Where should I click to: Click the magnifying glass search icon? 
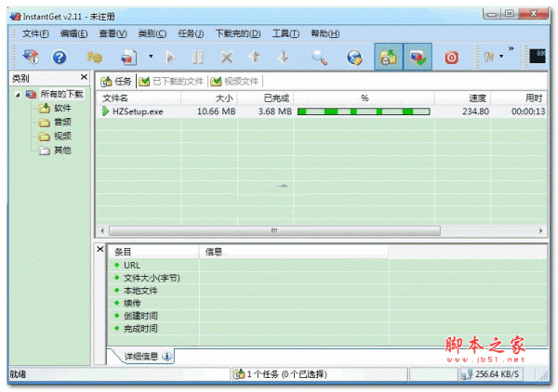pos(319,58)
